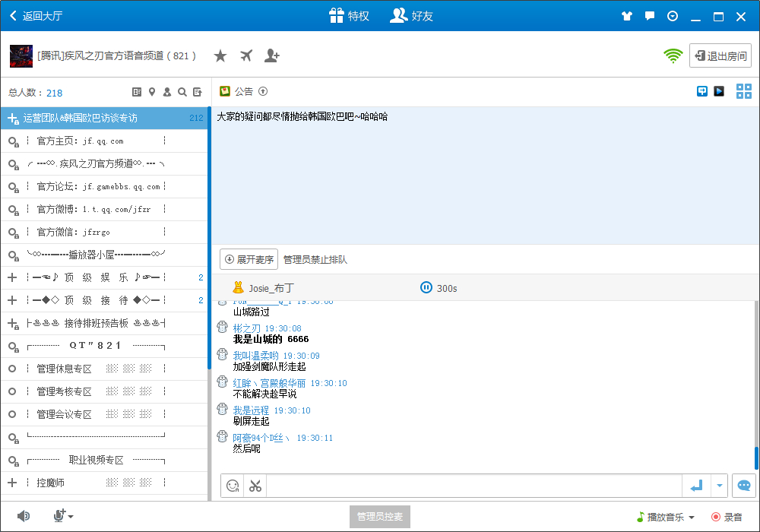
Task: Click the edit note icon in sidebar header
Action: tap(198, 92)
